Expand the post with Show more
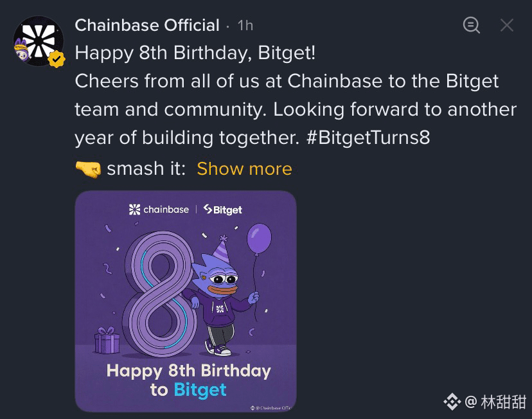The width and height of the screenshot is (532, 419). [244, 168]
